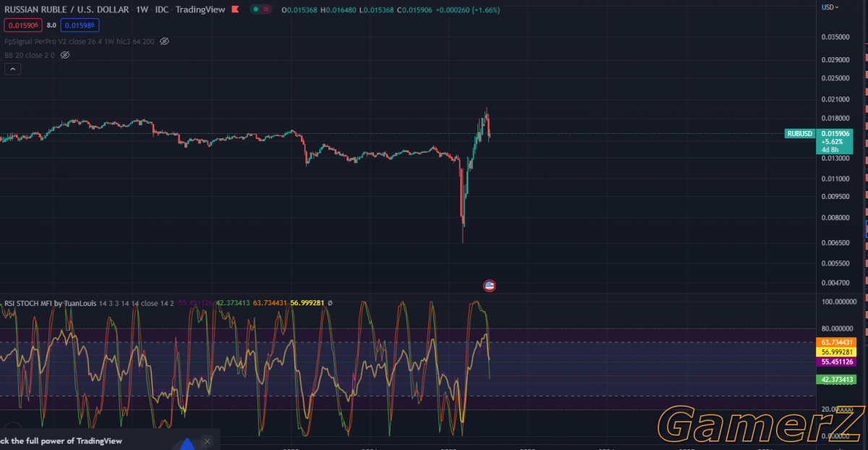
Task: Collapse the indicator legend with the chevron button
Action: pyautogui.click(x=12, y=69)
